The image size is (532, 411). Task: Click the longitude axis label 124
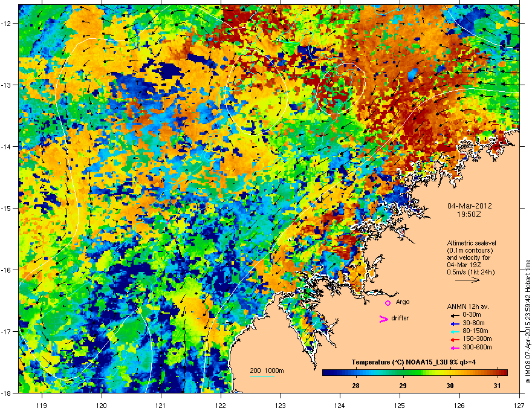(x=340, y=405)
